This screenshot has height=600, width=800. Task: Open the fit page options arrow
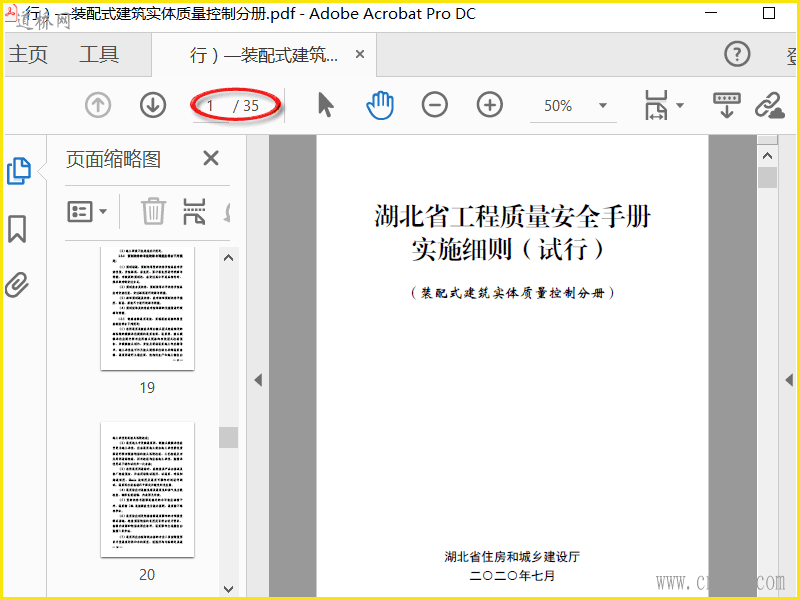(x=680, y=106)
